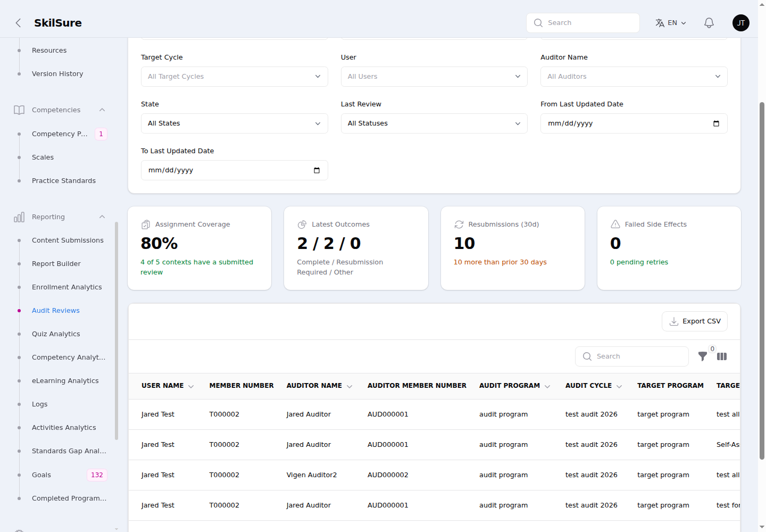Click the table Search field
766x532 pixels.
coord(632,356)
